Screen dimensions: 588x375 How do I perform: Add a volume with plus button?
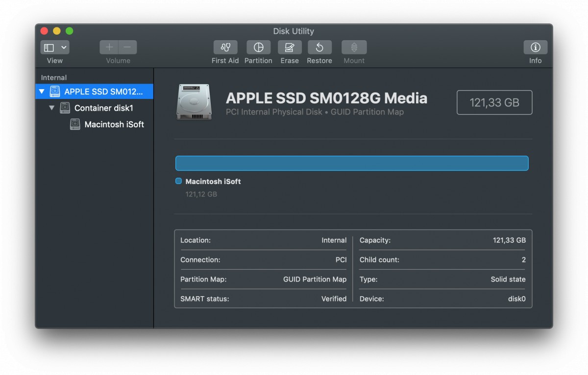pyautogui.click(x=109, y=47)
